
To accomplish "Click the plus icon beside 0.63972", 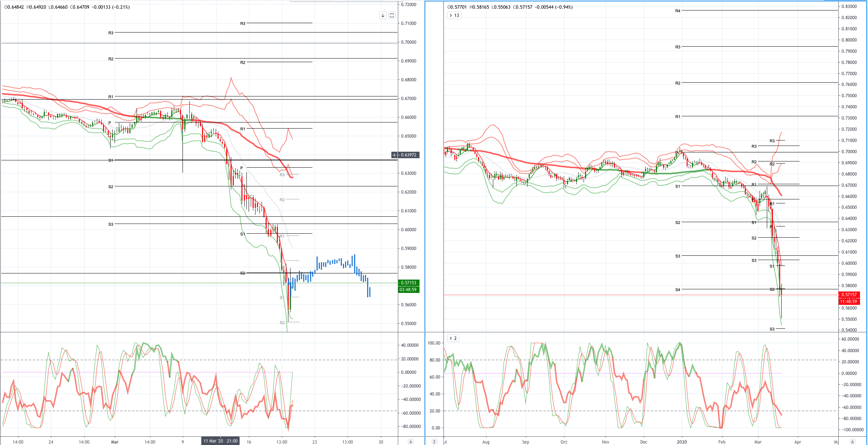I will (395, 155).
